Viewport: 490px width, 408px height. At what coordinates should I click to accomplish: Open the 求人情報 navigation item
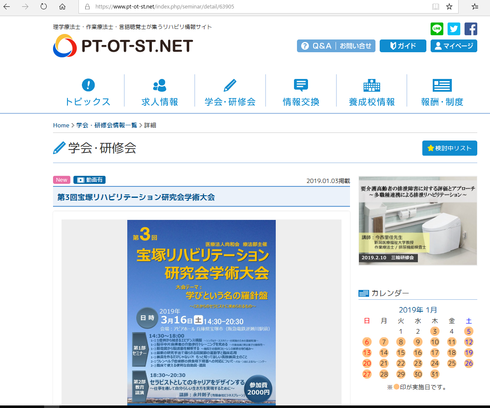point(160,92)
